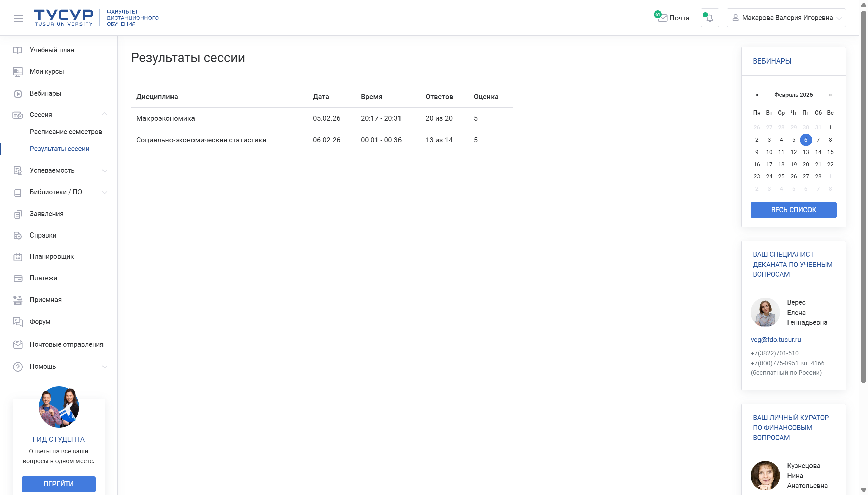The image size is (868, 495).
Task: Click the Вебинары play icon
Action: coord(18,94)
